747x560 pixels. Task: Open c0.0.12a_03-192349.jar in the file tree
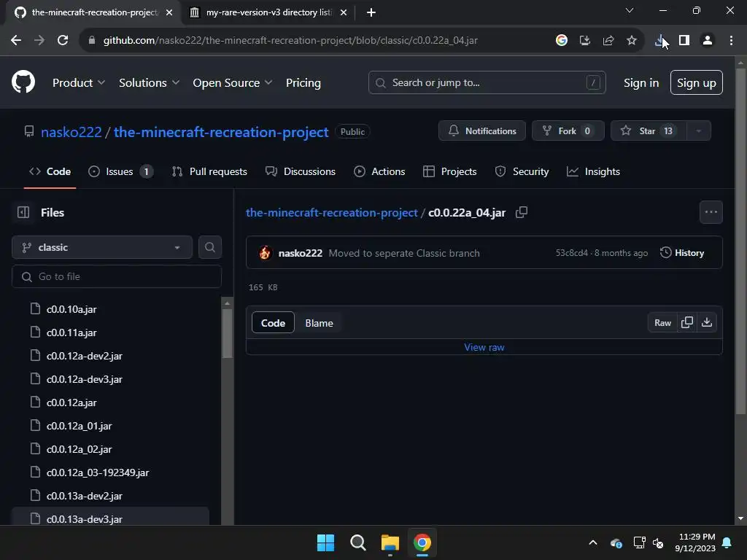pos(98,472)
